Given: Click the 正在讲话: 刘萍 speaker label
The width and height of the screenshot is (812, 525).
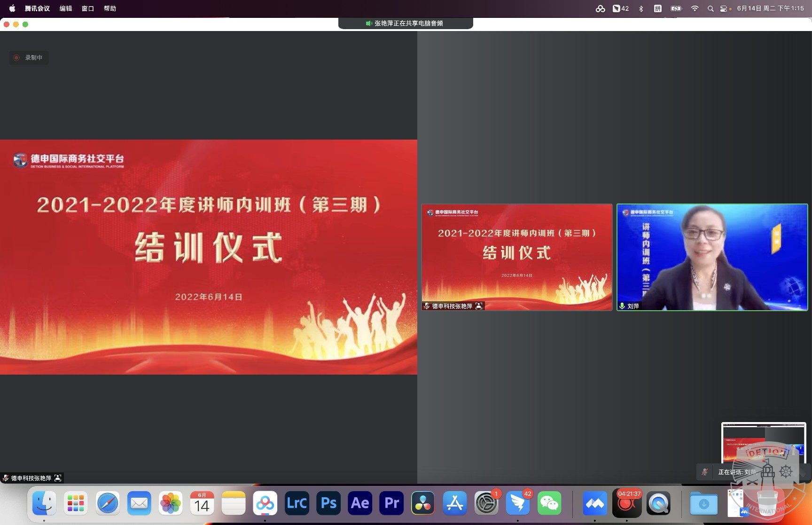Looking at the screenshot, I should [737, 472].
